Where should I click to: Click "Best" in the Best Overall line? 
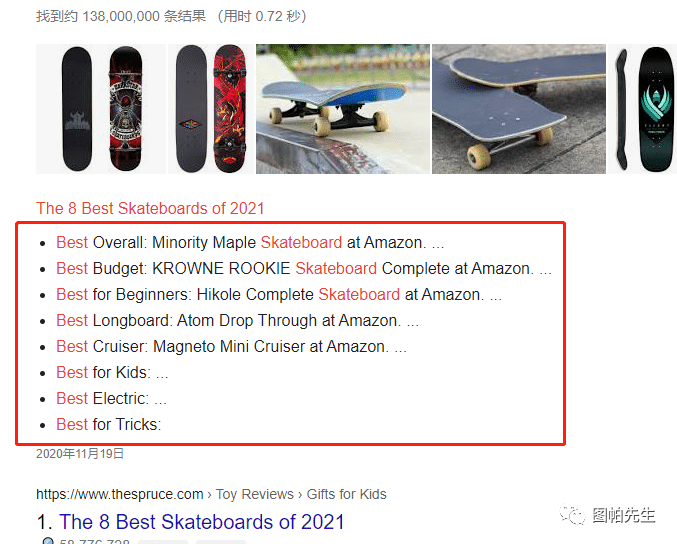[72, 242]
